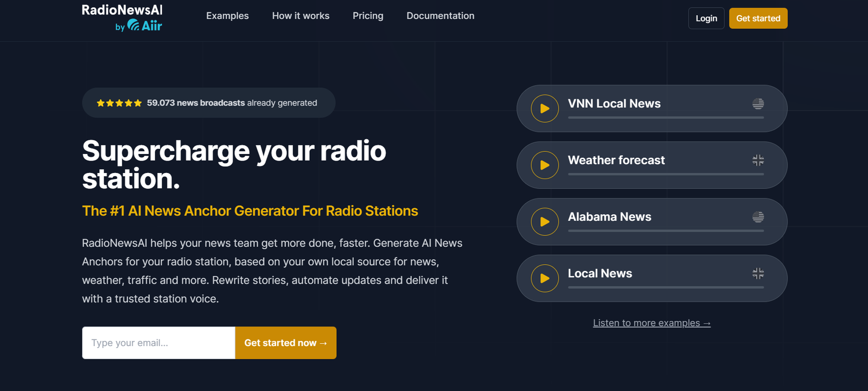Click the Get started now button
Viewport: 868px width, 391px height.
point(285,343)
